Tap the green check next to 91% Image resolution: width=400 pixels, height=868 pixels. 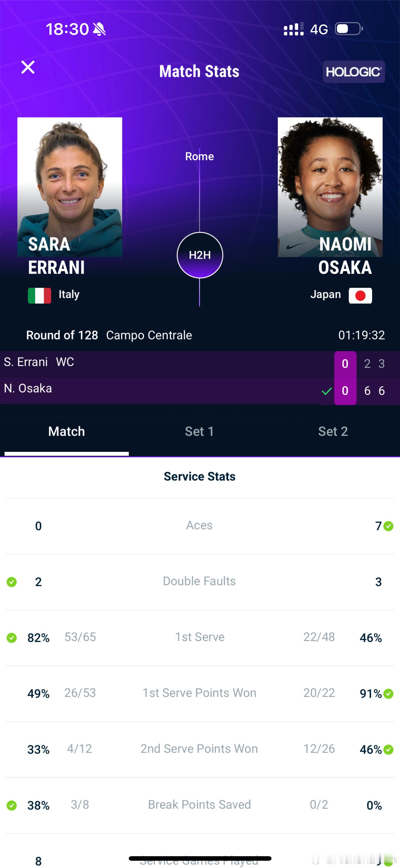pyautogui.click(x=388, y=694)
